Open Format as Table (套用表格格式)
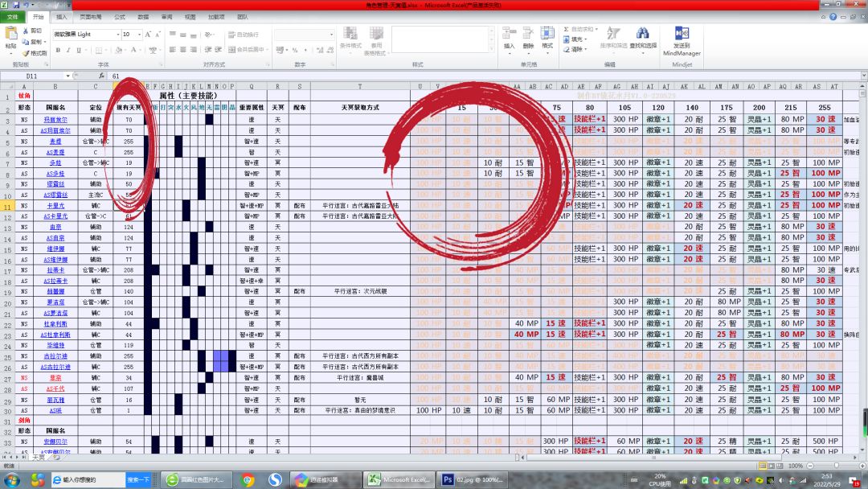 (375, 41)
